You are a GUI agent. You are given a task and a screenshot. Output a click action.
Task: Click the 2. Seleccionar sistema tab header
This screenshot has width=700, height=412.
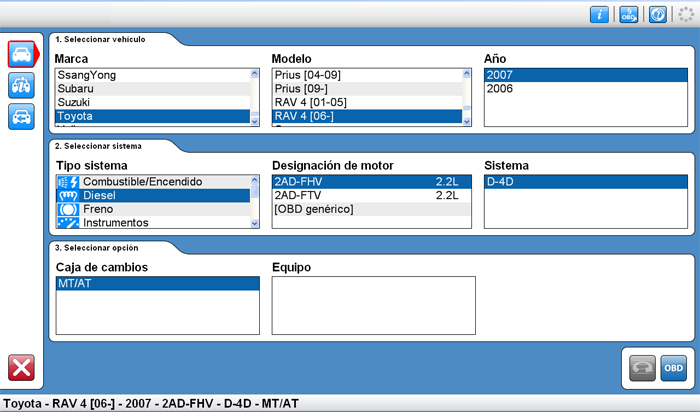coord(98,146)
